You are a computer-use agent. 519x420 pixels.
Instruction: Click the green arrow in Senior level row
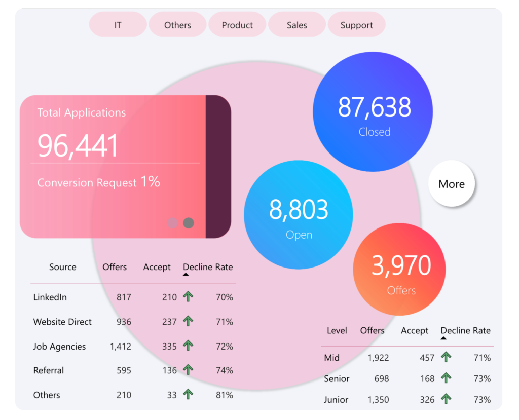pos(446,378)
